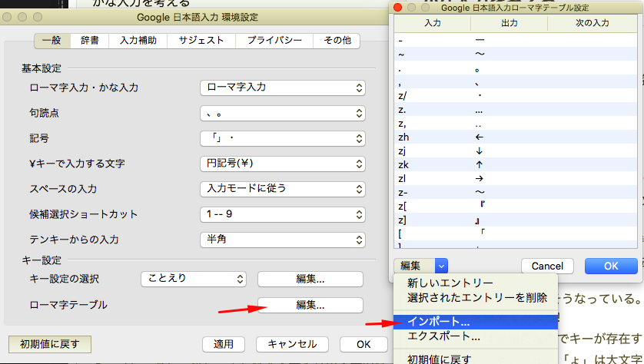
Task: Open the 入力補助 tab
Action: [x=138, y=41]
